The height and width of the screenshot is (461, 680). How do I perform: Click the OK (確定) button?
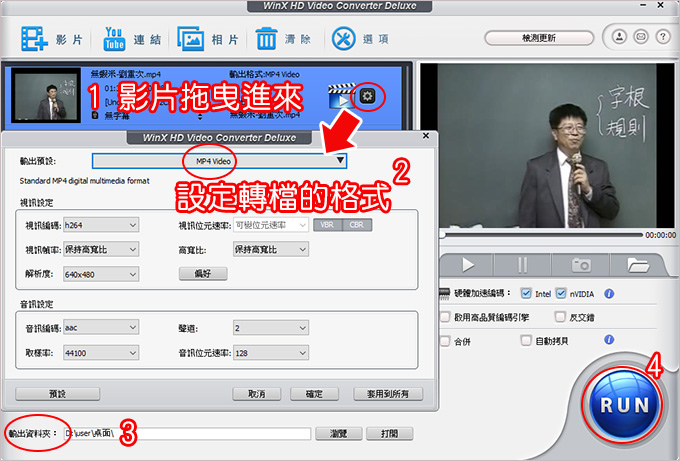(314, 394)
